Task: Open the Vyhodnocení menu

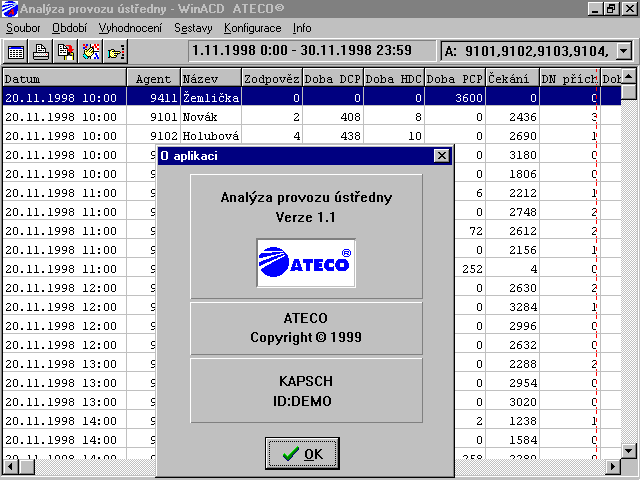Action: (x=130, y=28)
